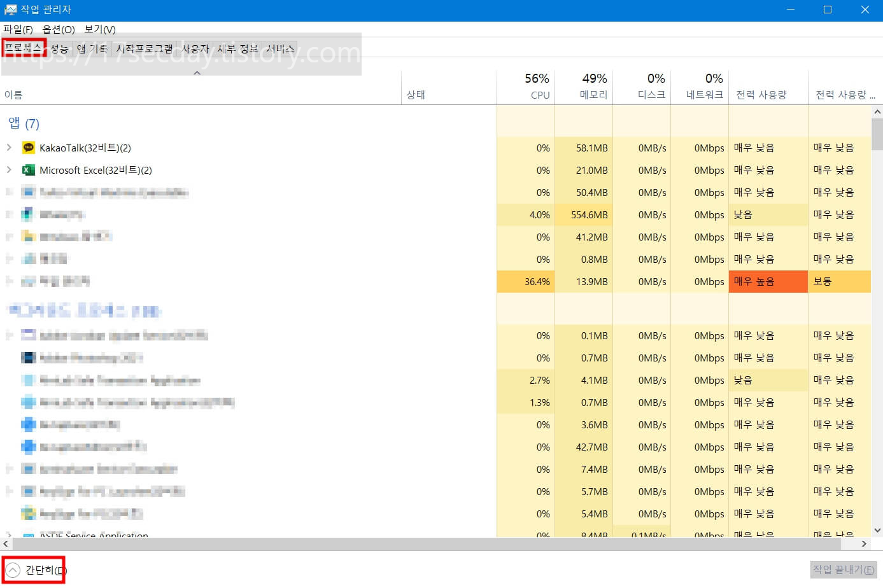Click the 4.0% CPU cell
883x588 pixels.
pyautogui.click(x=526, y=214)
